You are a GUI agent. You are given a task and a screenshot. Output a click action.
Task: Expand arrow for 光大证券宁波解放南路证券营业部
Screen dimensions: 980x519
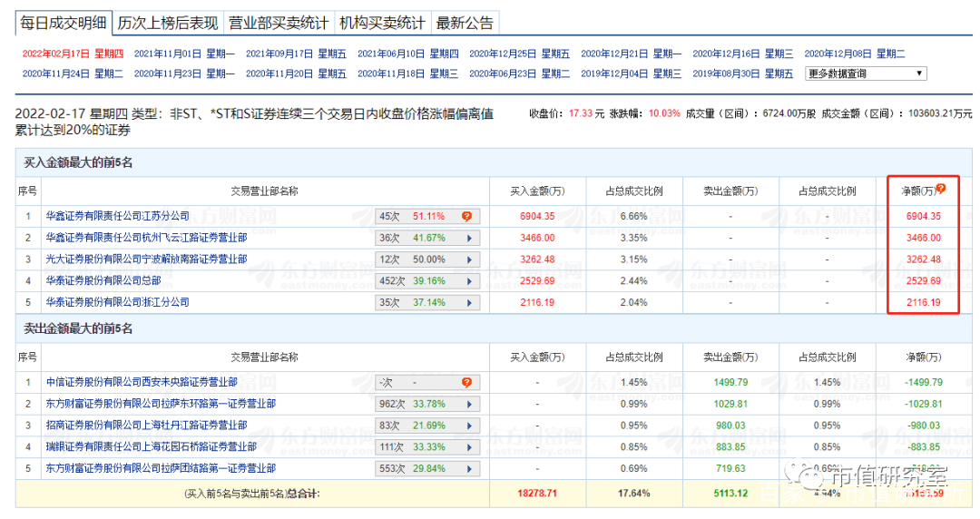click(x=469, y=259)
